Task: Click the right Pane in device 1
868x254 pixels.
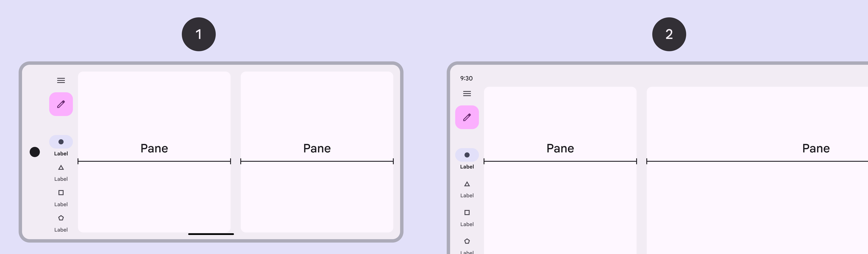Action: click(317, 148)
